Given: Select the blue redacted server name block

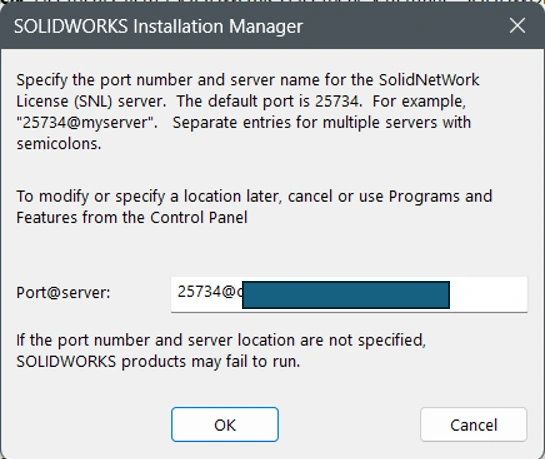Looking at the screenshot, I should pyautogui.click(x=346, y=295).
